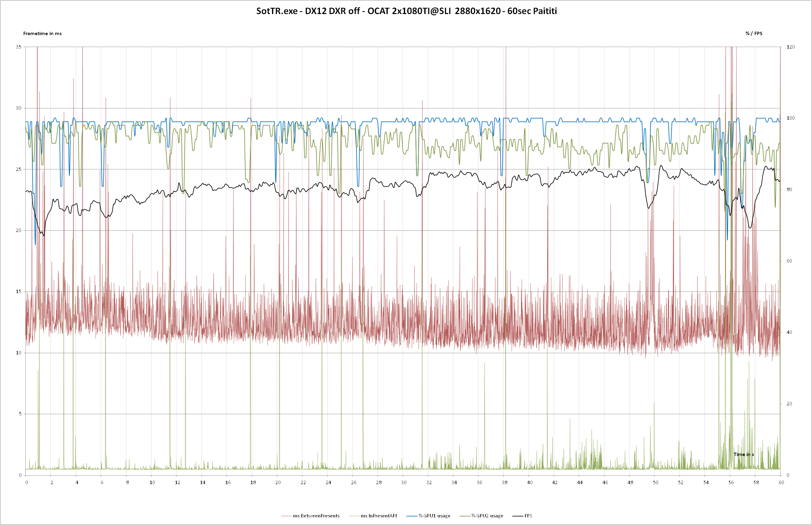Click the red BetweenPresents legend line swatch
Image resolution: width=812 pixels, height=525 pixels.
coord(286,516)
